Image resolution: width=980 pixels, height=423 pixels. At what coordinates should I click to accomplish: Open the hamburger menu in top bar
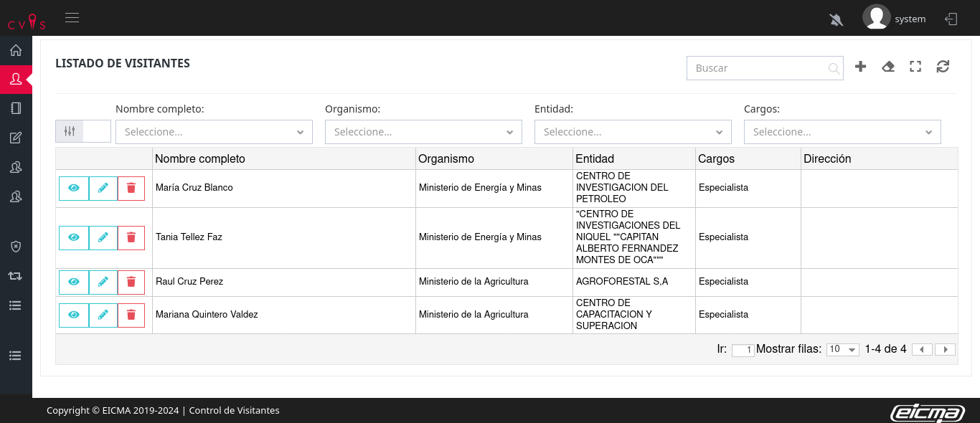[72, 18]
